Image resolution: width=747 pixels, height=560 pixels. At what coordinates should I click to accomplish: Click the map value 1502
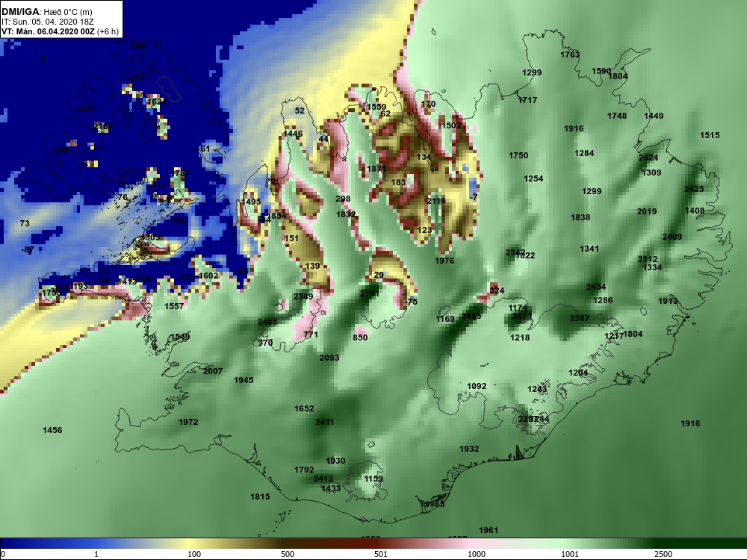(x=451, y=125)
